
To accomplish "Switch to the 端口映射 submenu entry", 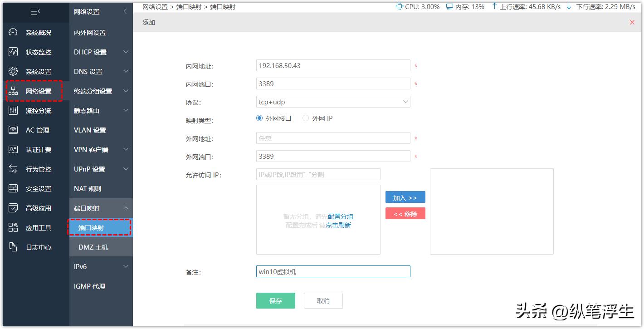I will click(100, 227).
